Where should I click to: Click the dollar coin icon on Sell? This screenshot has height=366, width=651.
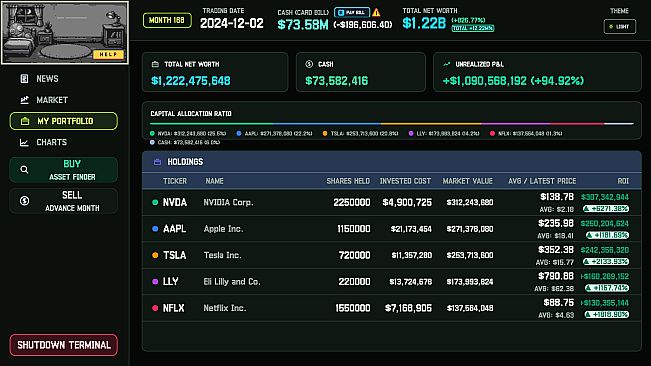pyautogui.click(x=24, y=201)
